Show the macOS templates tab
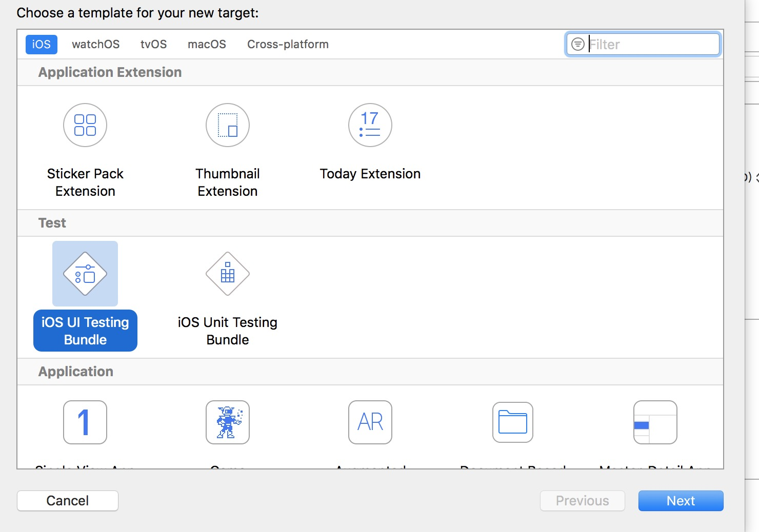Screen dimensions: 759x532 pyautogui.click(x=207, y=44)
